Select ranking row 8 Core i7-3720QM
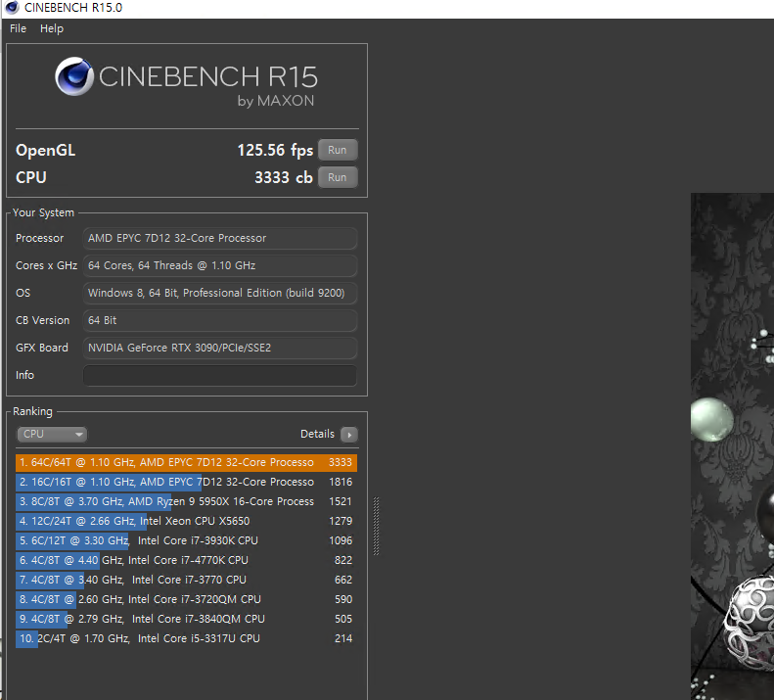 [186, 599]
